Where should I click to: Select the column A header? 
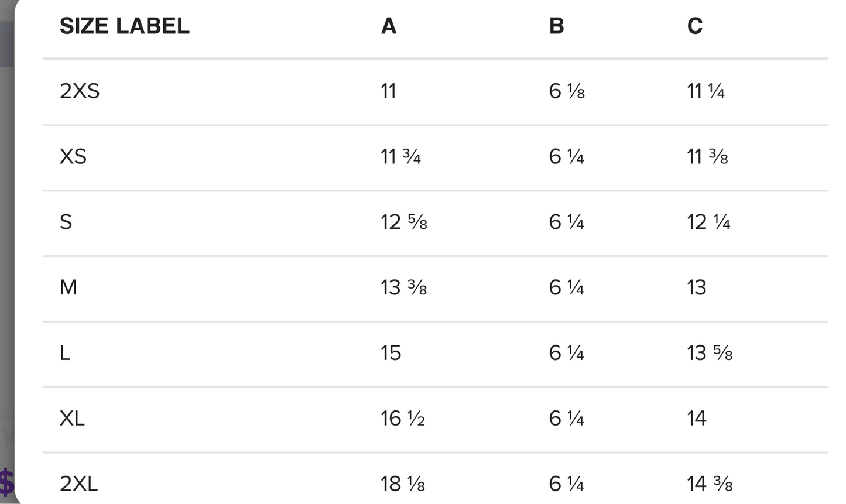pos(389,26)
